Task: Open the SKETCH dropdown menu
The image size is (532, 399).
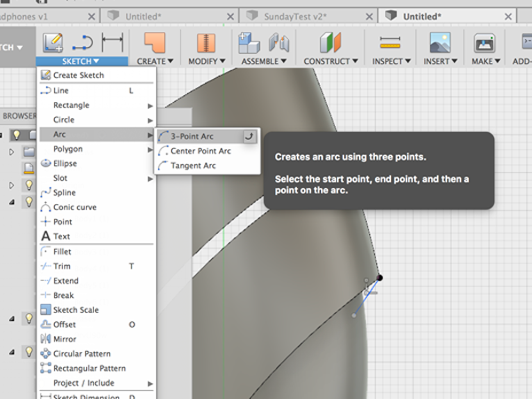Action: pyautogui.click(x=81, y=61)
